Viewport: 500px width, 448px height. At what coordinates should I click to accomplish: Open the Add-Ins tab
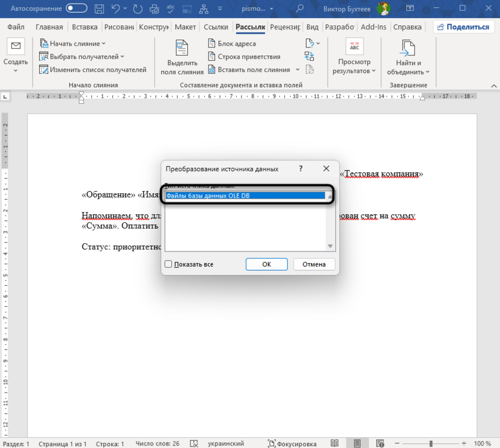pos(373,27)
